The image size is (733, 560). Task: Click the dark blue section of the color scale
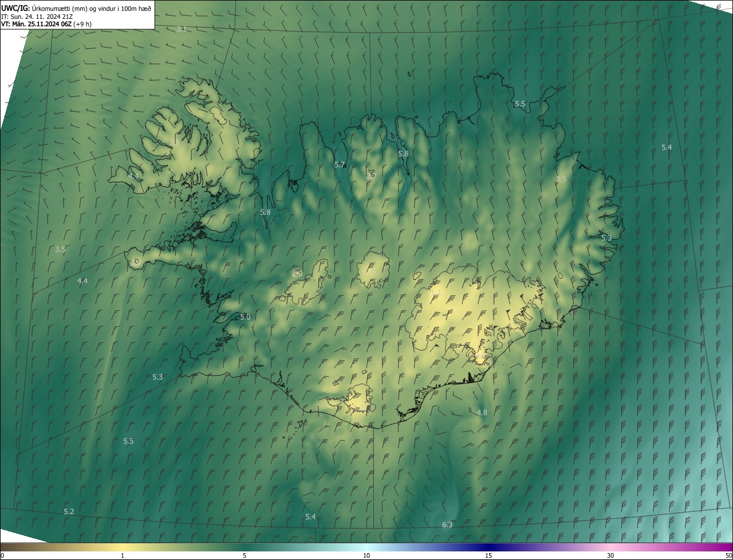click(x=488, y=547)
